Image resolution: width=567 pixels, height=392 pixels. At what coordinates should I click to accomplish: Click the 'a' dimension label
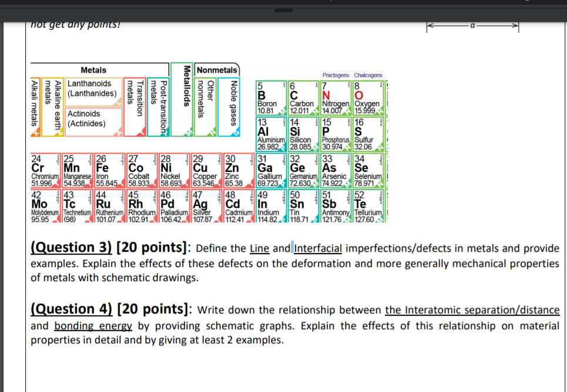[x=472, y=26]
